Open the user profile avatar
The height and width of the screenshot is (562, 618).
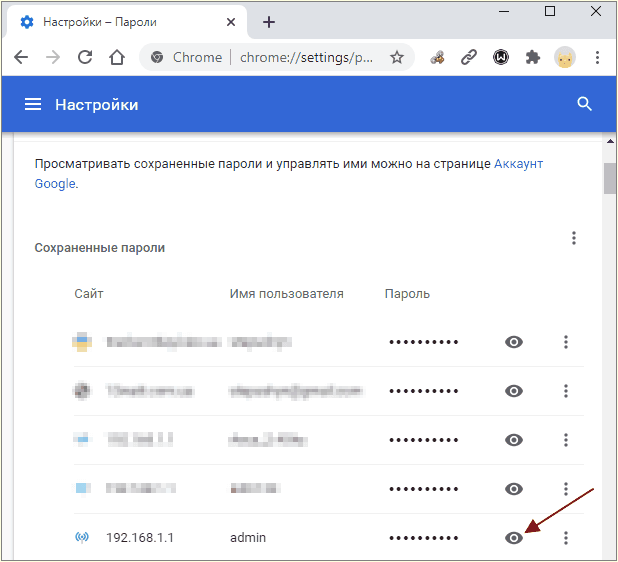point(564,58)
